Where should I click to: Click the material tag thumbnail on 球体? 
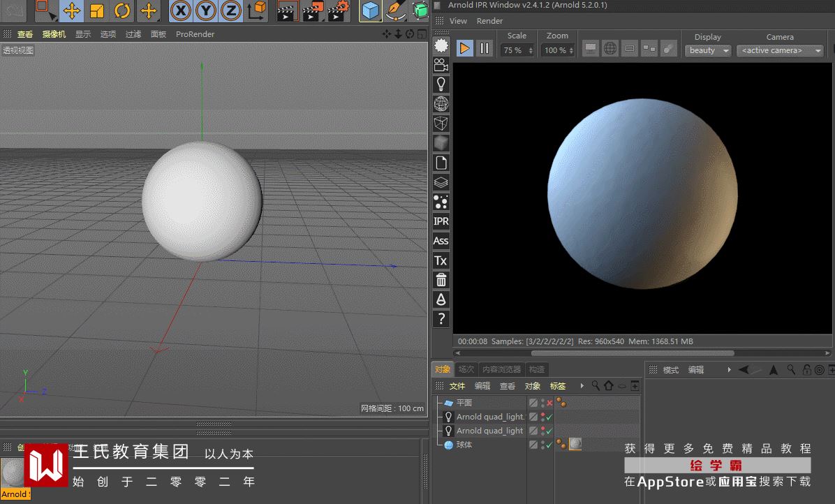click(x=575, y=444)
